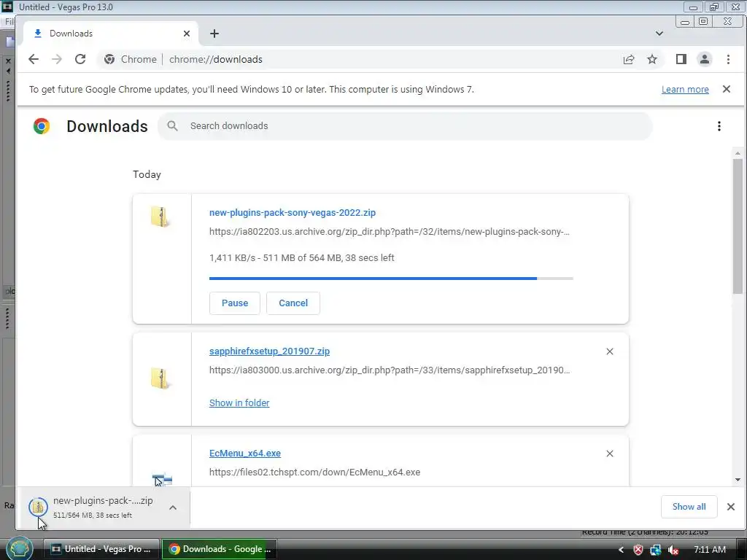
Task: Close the bottom download shelf
Action: [x=731, y=507]
